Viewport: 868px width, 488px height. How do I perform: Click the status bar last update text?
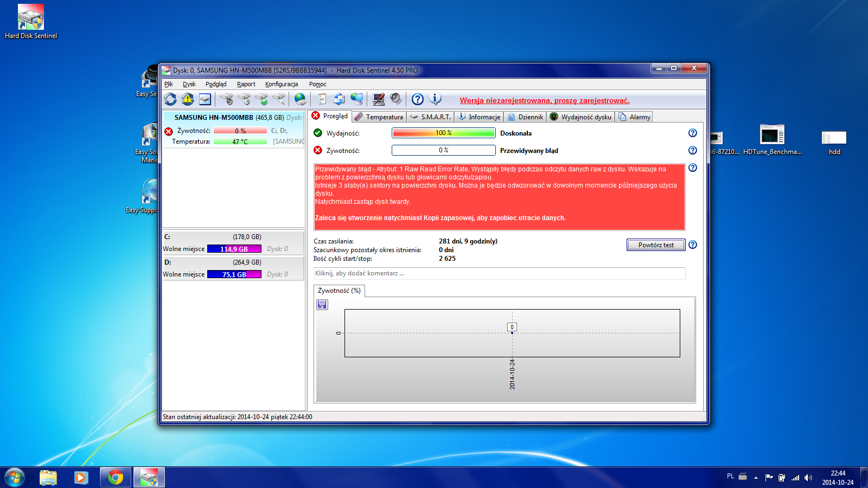pyautogui.click(x=237, y=417)
